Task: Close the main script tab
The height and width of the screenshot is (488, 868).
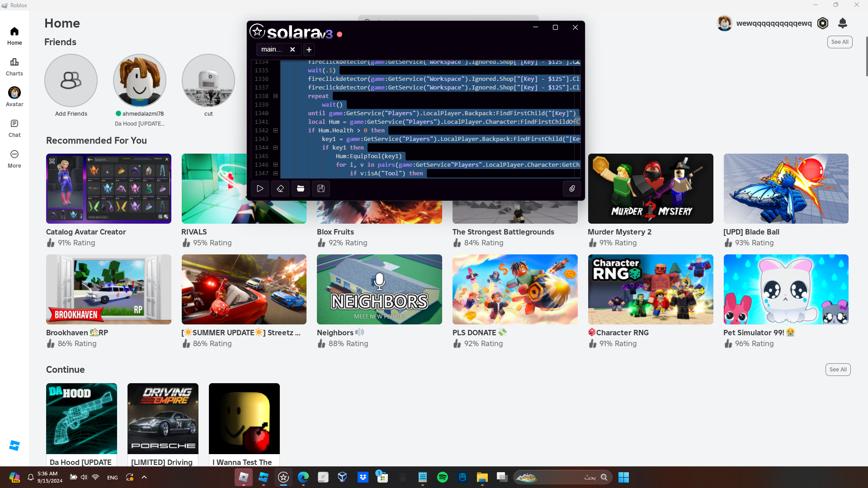Action: [292, 49]
